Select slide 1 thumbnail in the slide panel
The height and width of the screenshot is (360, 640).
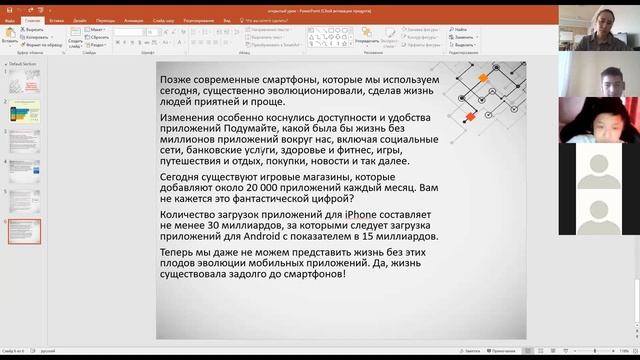pyautogui.click(x=24, y=81)
